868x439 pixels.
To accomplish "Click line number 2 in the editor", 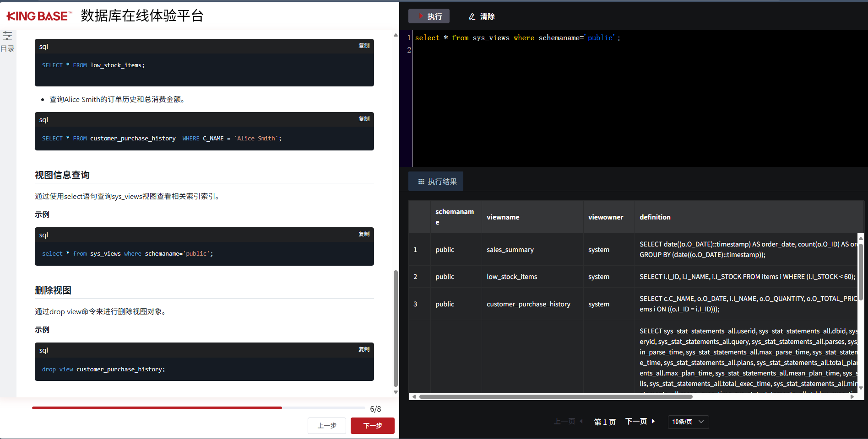I will point(409,50).
